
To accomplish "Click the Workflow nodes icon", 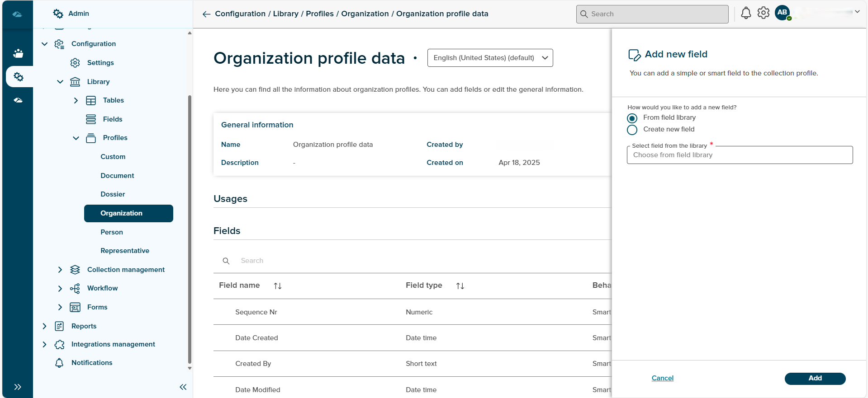I will click(x=75, y=288).
